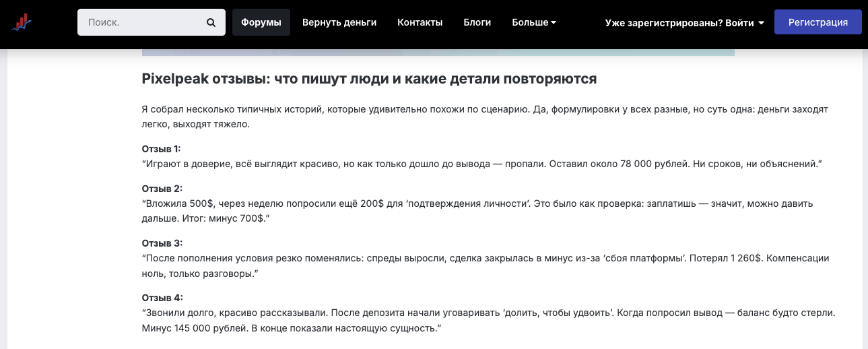Click the Отзыв 2 label
The image size is (868, 349).
point(162,189)
